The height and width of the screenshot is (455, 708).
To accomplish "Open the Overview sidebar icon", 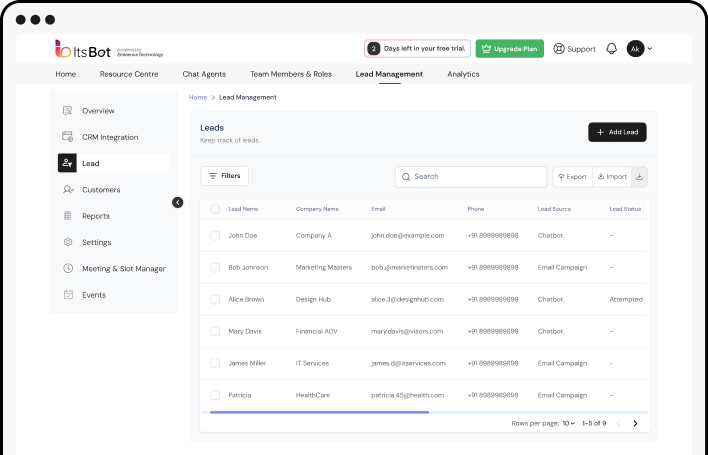I will click(x=68, y=111).
